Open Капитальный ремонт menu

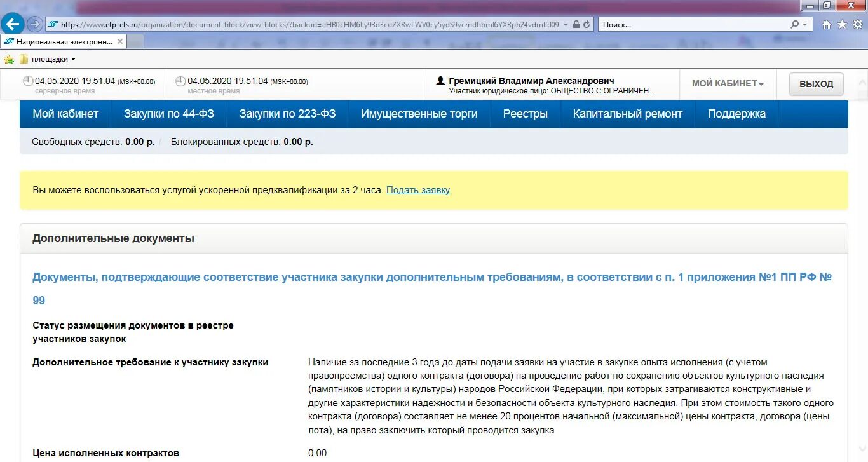click(628, 114)
